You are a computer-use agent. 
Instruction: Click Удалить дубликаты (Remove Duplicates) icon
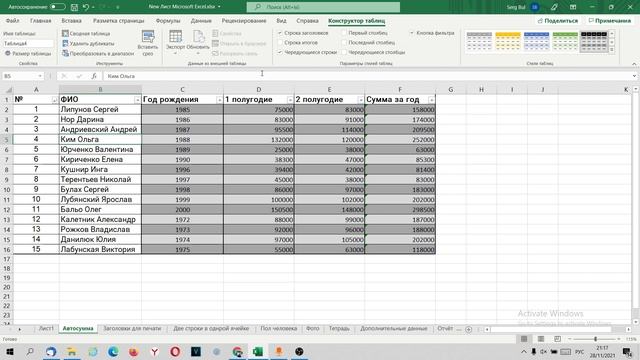[x=65, y=43]
